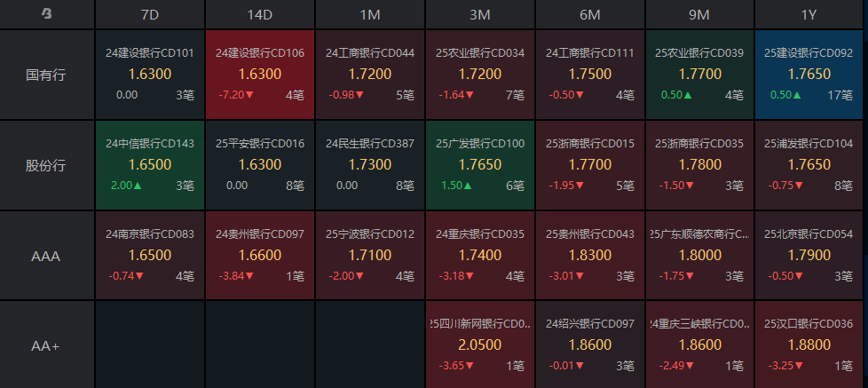Click the logo icon in top-left header
The height and width of the screenshot is (388, 868).
click(47, 14)
